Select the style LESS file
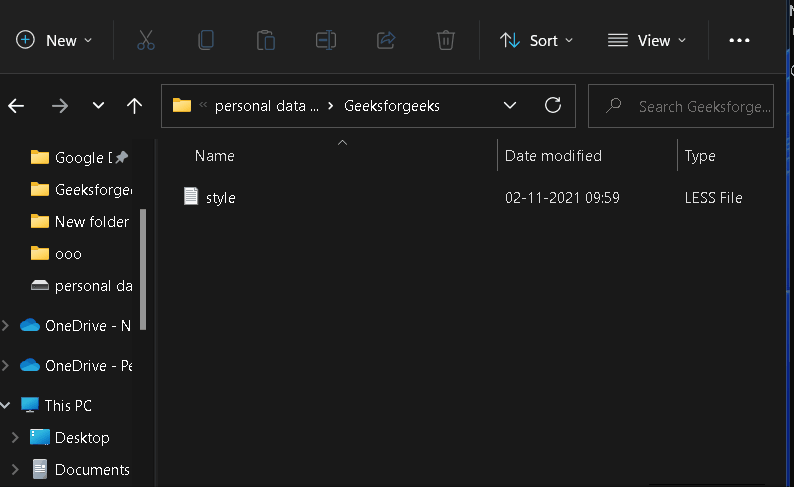Viewport: 794px width, 487px height. point(220,198)
